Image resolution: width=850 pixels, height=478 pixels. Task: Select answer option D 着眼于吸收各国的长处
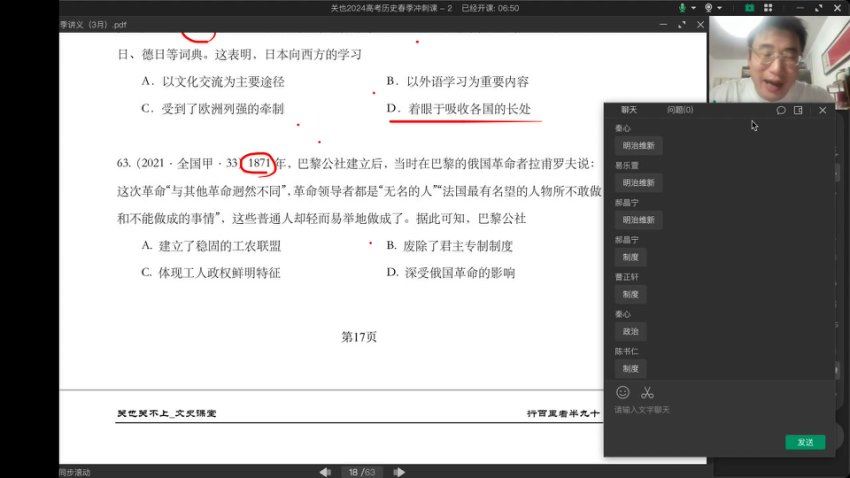[468, 108]
